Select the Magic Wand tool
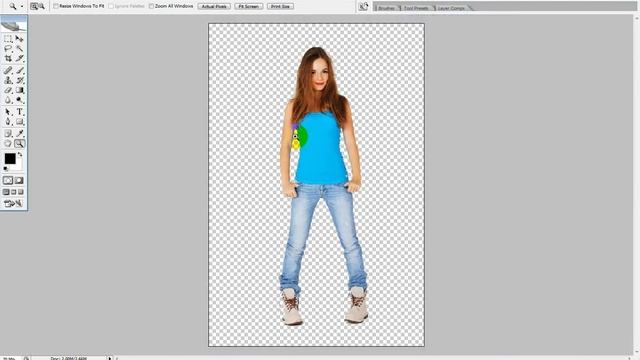This screenshot has width=640, height=360. tap(19, 49)
